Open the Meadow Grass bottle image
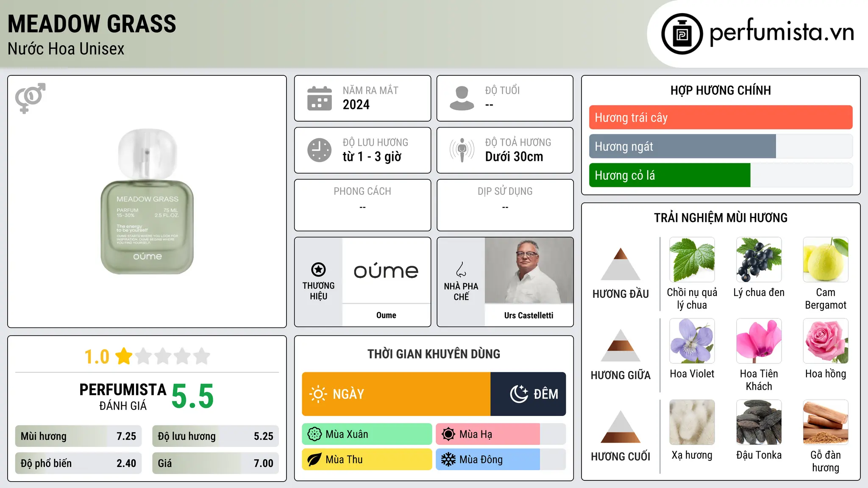Image resolution: width=868 pixels, height=488 pixels. [x=147, y=202]
